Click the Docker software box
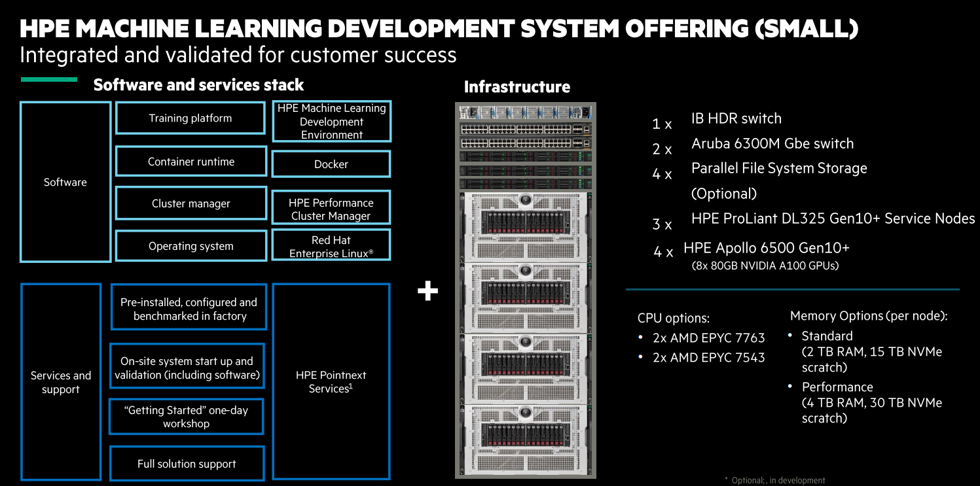This screenshot has width=980, height=486. click(331, 164)
